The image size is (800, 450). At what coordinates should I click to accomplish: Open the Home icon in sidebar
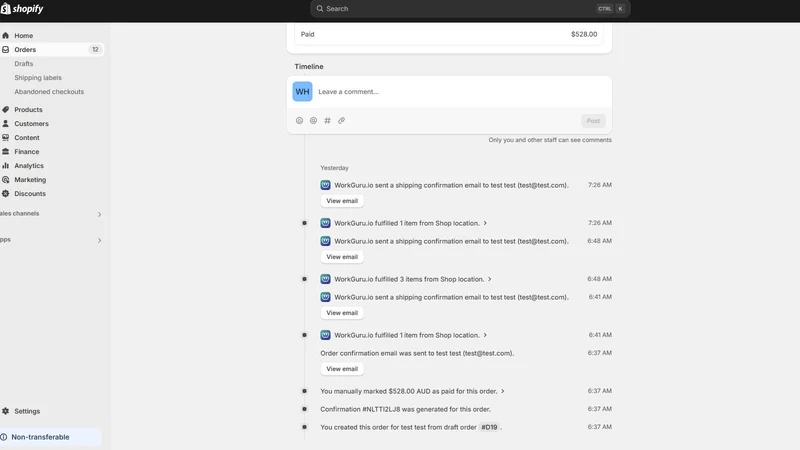[x=6, y=36]
